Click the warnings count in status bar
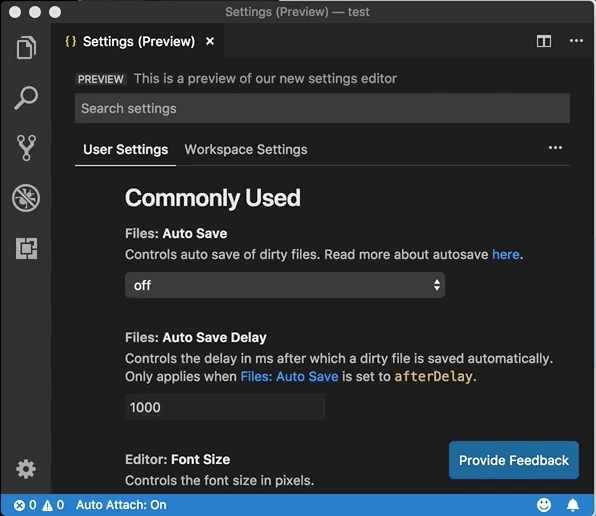The height and width of the screenshot is (516, 596). (x=53, y=505)
